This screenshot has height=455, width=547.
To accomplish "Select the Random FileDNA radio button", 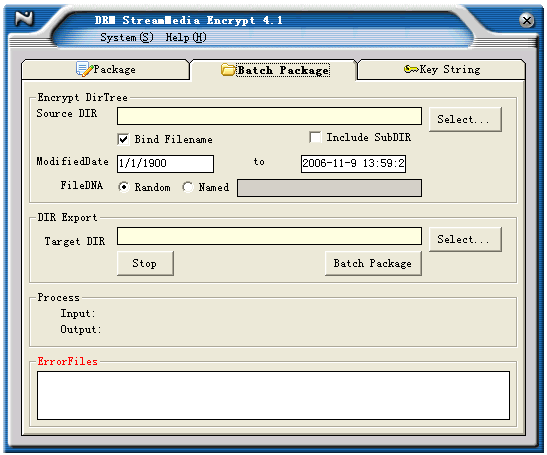I will [123, 187].
